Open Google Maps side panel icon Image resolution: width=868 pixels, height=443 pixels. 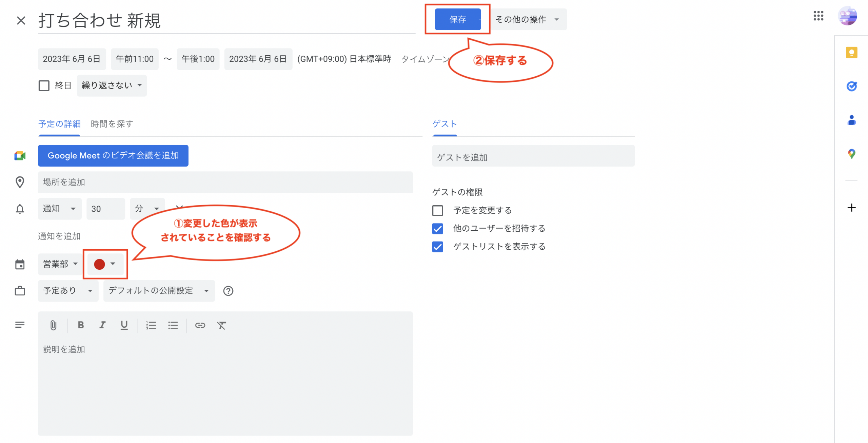tap(851, 154)
